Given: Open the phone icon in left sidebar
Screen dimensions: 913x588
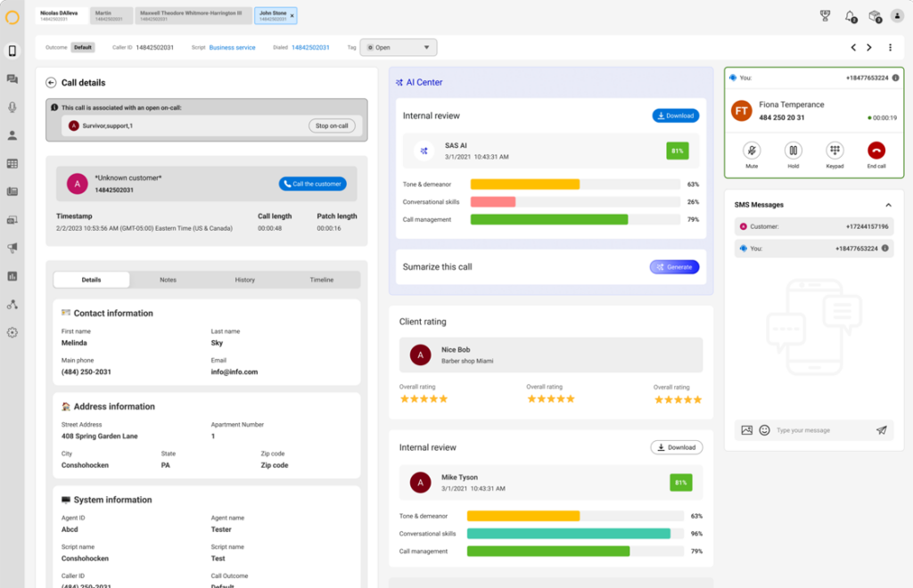Looking at the screenshot, I should click(12, 51).
